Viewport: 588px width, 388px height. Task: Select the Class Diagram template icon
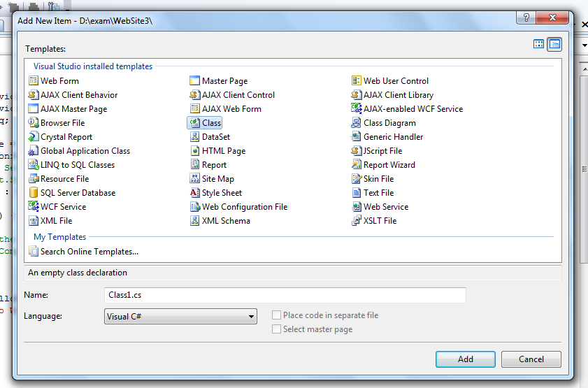click(357, 122)
